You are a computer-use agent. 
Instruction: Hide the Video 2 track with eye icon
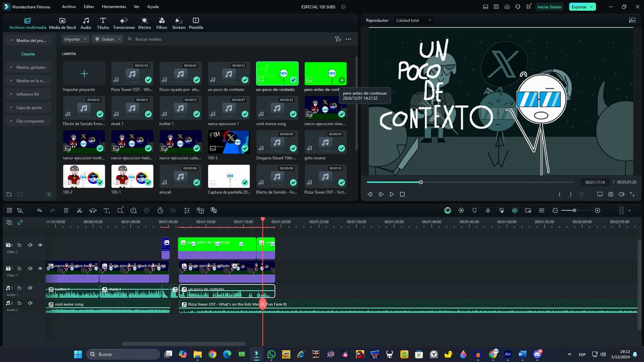click(x=40, y=245)
